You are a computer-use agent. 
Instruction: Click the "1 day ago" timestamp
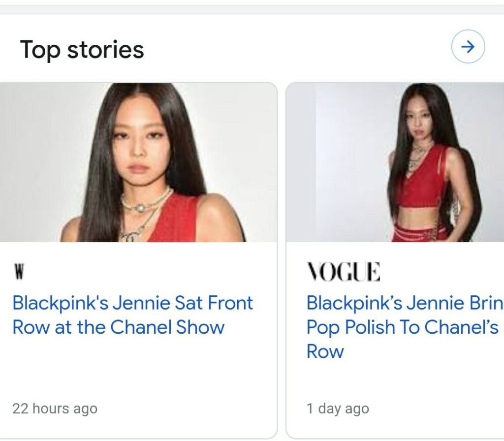(x=338, y=409)
